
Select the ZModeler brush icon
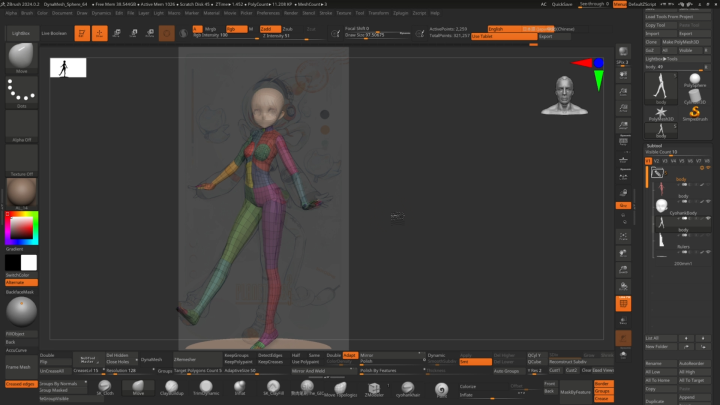374,387
